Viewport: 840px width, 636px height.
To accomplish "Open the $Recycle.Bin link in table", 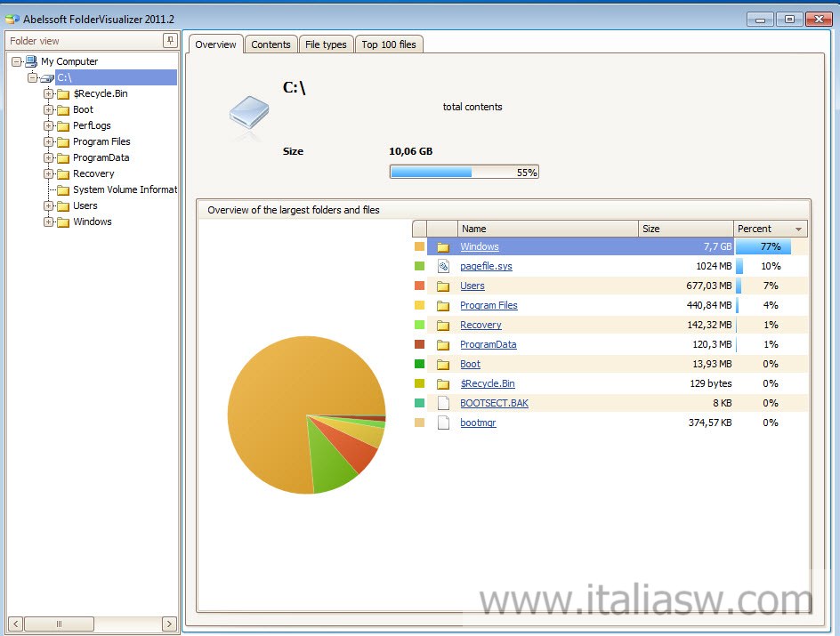I will [x=488, y=384].
